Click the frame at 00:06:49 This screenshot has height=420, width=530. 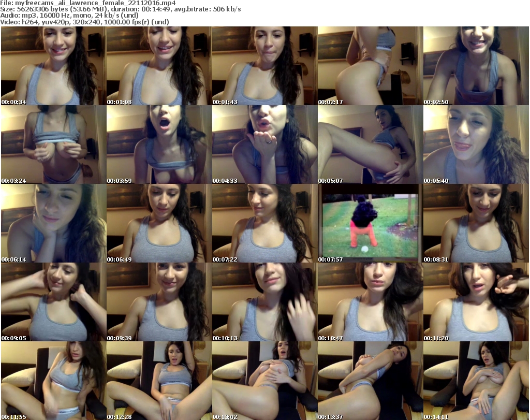pos(159,223)
